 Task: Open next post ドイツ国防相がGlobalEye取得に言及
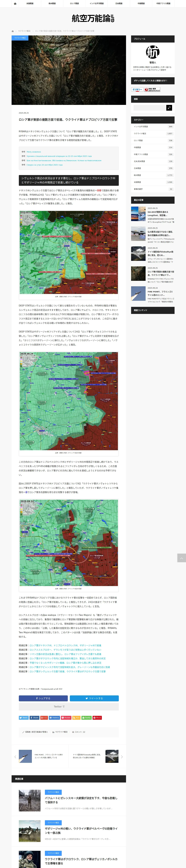pyautogui.click(x=87, y=756)
